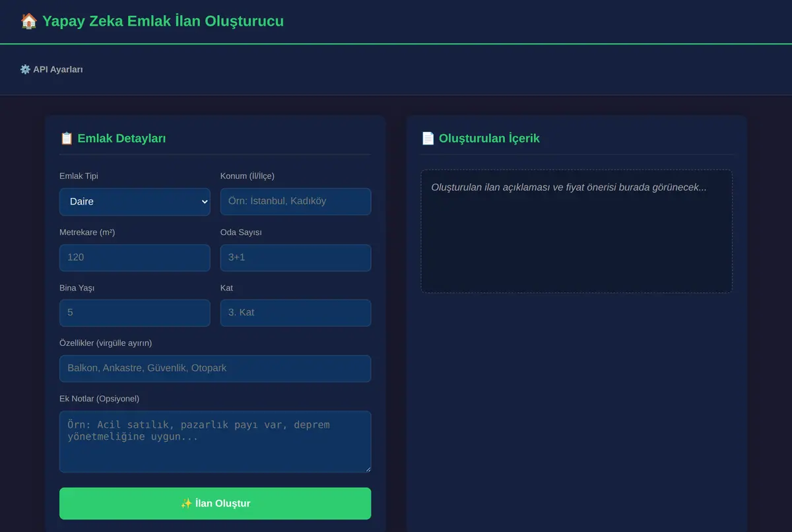Click the Emlak Detayları heading

click(121, 138)
